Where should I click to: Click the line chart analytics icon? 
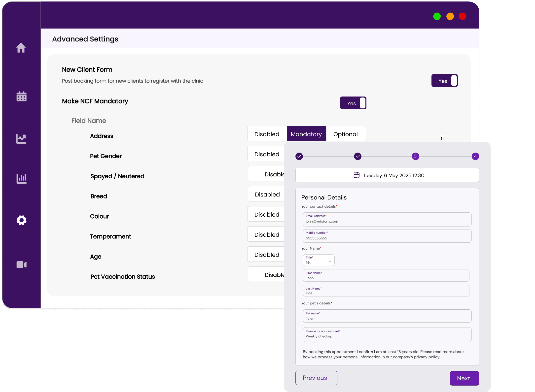point(21,138)
